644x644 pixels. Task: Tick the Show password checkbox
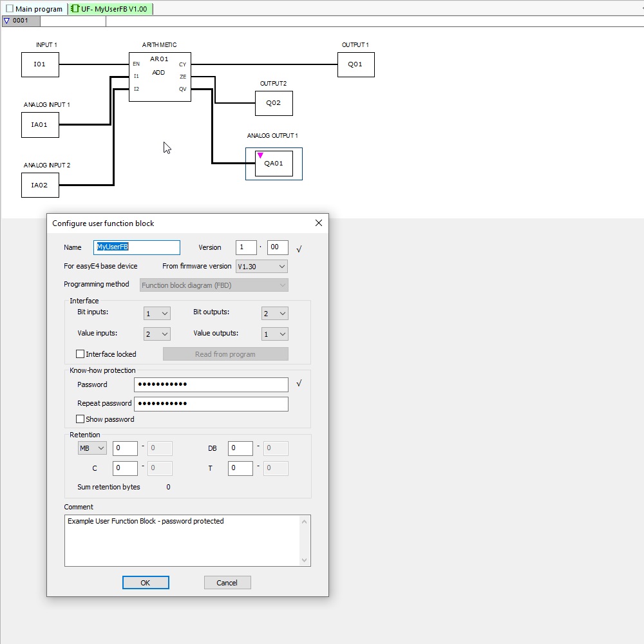coord(80,419)
